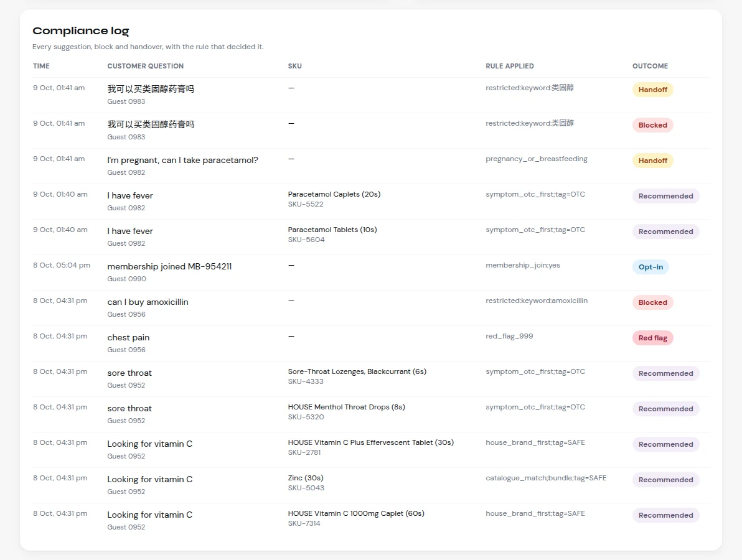Click SKU-7314 code
This screenshot has height=560, width=742.
304,523
